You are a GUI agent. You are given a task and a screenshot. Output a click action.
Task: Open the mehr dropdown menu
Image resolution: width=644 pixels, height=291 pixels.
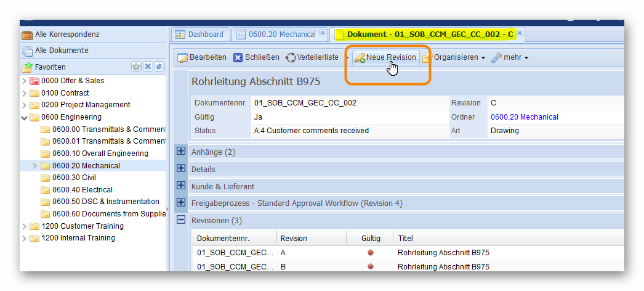(510, 57)
